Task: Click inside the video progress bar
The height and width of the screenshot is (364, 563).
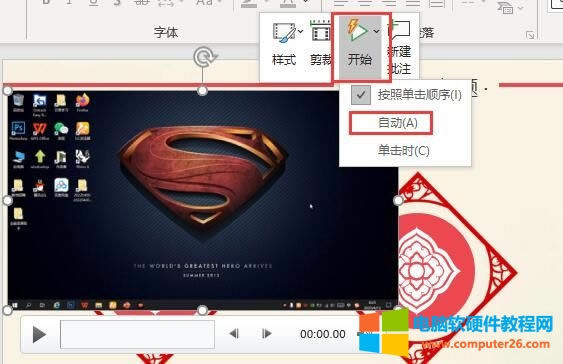Action: point(138,335)
